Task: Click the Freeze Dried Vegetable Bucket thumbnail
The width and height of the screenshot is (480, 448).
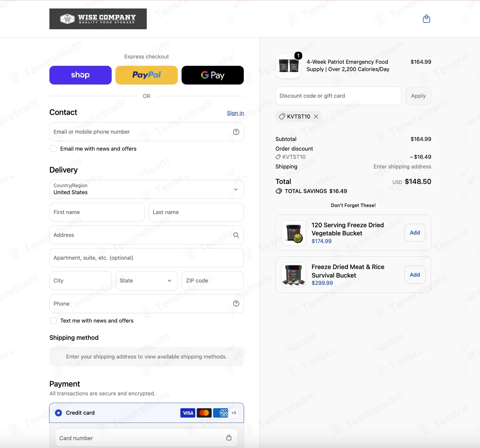Action: tap(293, 233)
